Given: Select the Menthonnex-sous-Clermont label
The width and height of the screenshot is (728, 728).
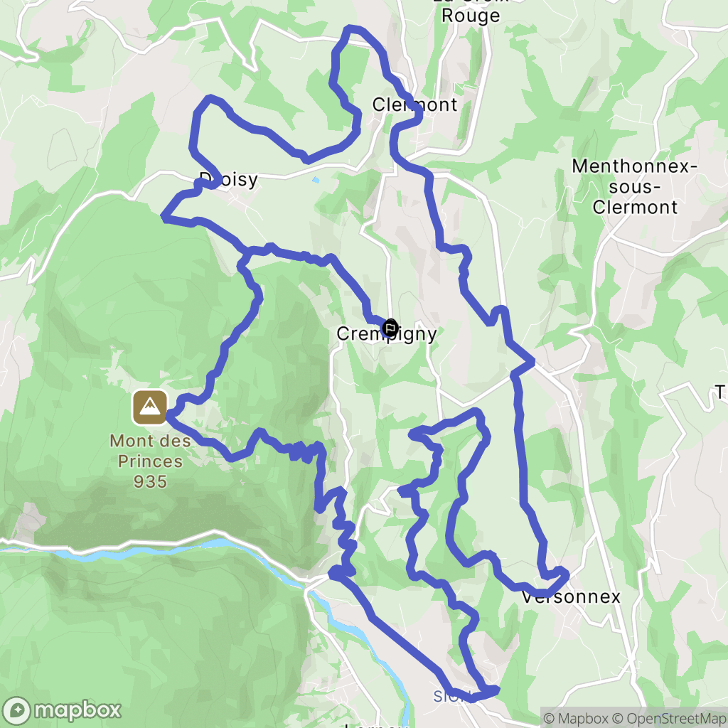Looking at the screenshot, I should tap(635, 187).
